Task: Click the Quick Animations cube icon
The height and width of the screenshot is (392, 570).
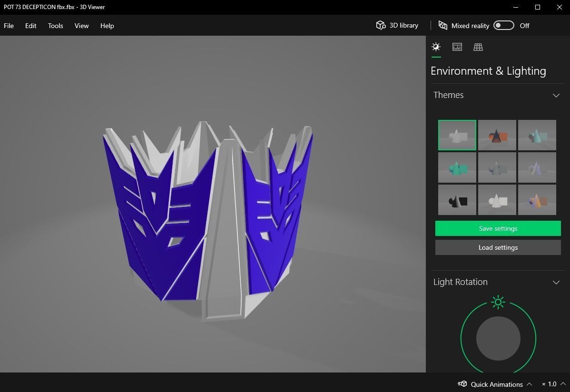Action: pos(462,384)
